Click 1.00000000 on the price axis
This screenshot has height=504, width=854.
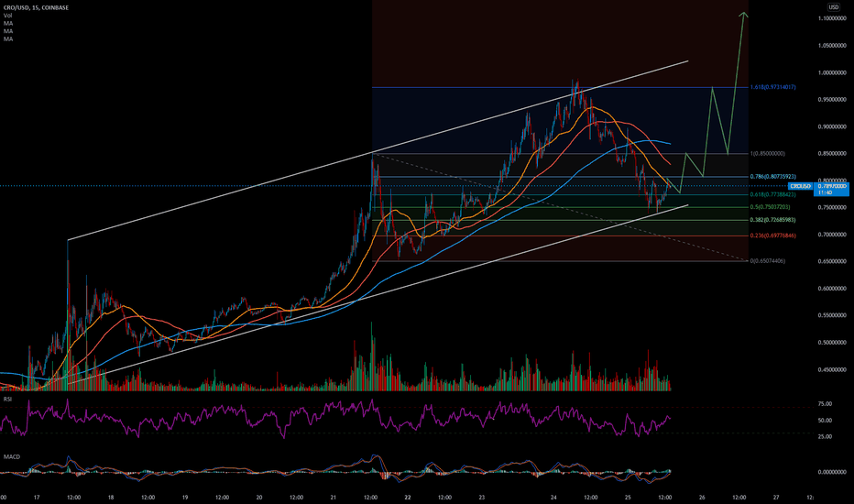coord(832,73)
